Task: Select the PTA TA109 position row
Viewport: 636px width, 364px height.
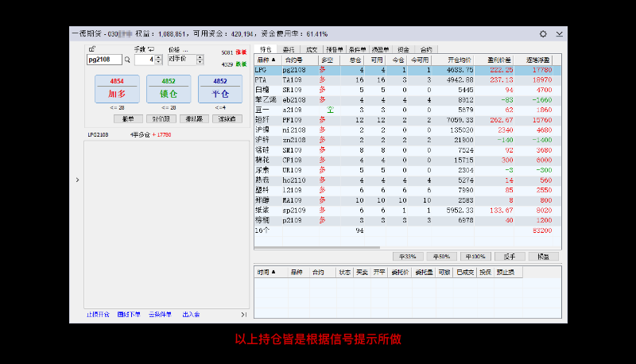Action: (x=358, y=80)
